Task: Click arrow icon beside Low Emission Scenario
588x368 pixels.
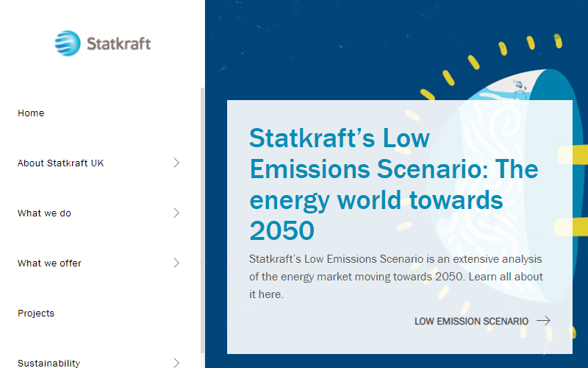Action: pos(543,321)
